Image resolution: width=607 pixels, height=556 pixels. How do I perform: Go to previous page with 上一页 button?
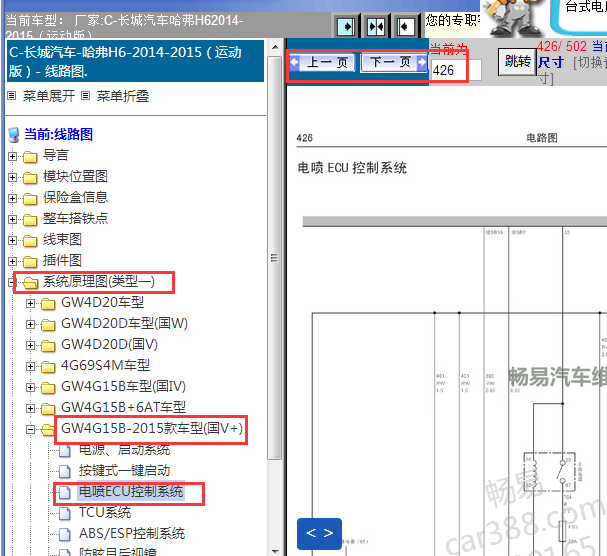tap(322, 62)
